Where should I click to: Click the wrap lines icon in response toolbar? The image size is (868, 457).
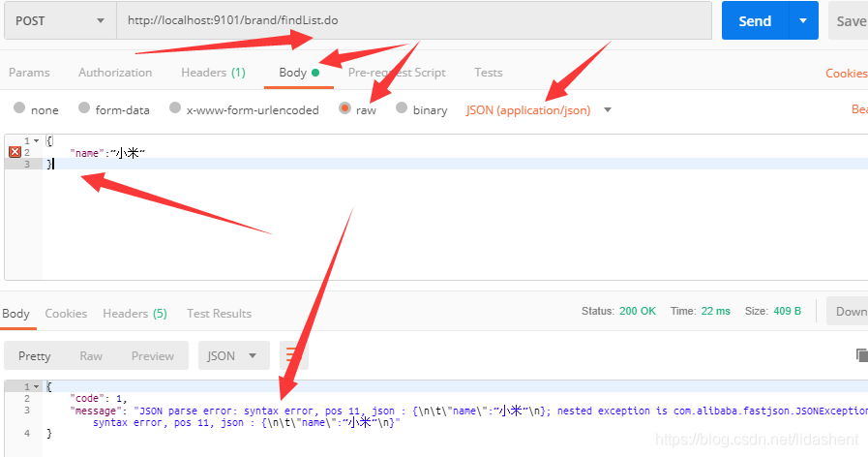coord(294,355)
